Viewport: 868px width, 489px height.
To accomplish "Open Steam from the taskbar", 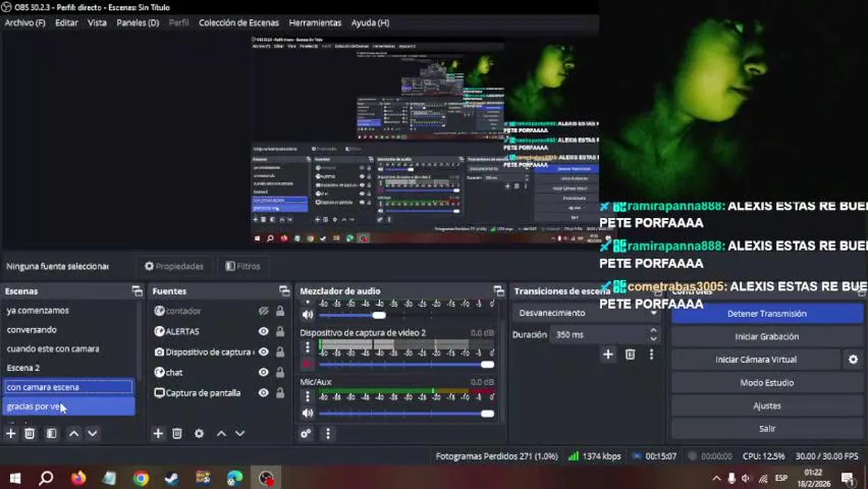I will pyautogui.click(x=172, y=478).
